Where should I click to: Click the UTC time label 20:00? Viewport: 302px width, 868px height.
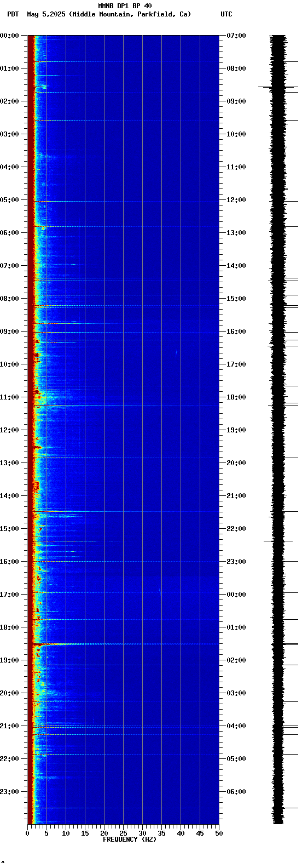236,463
